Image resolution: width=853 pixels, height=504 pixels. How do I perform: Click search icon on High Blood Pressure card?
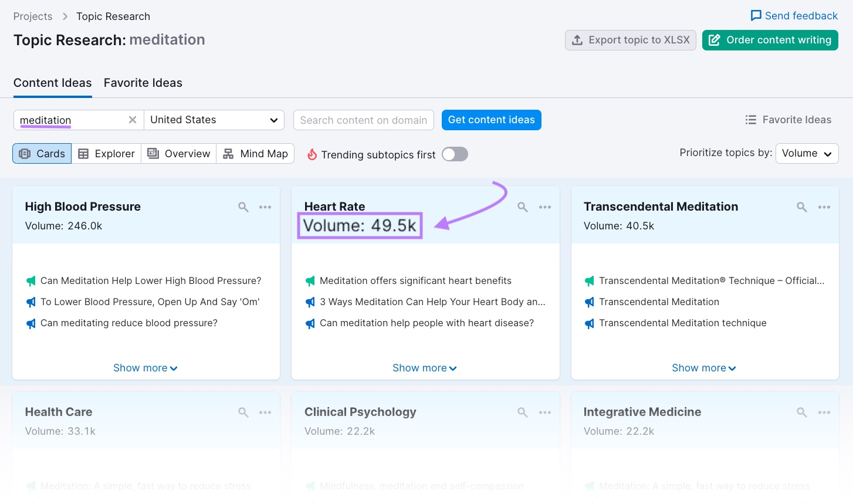[x=243, y=207]
